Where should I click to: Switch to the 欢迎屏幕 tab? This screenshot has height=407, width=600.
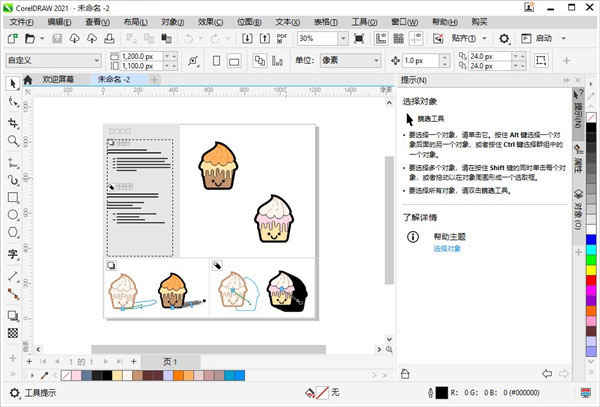point(58,80)
